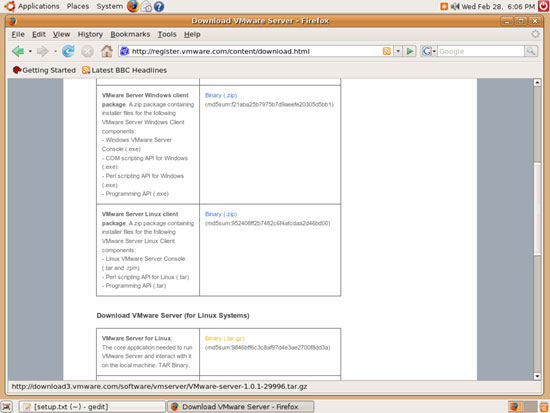Click the orange update notifier icon
This screenshot has width=550, height=413.
pos(444,6)
